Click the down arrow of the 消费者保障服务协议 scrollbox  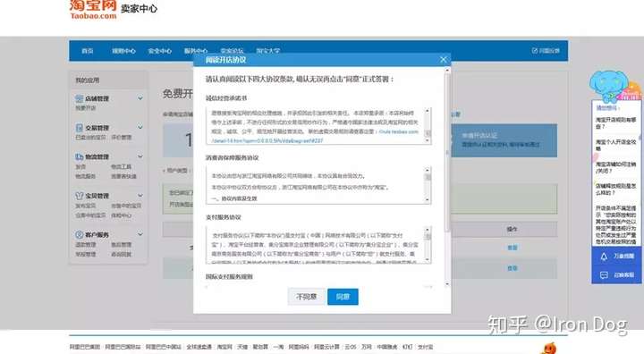click(x=428, y=200)
